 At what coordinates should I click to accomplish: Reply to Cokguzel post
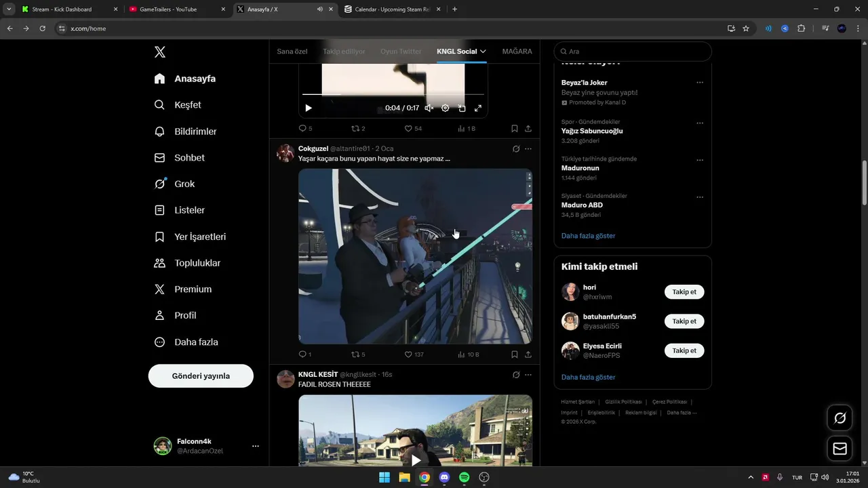[305, 354]
